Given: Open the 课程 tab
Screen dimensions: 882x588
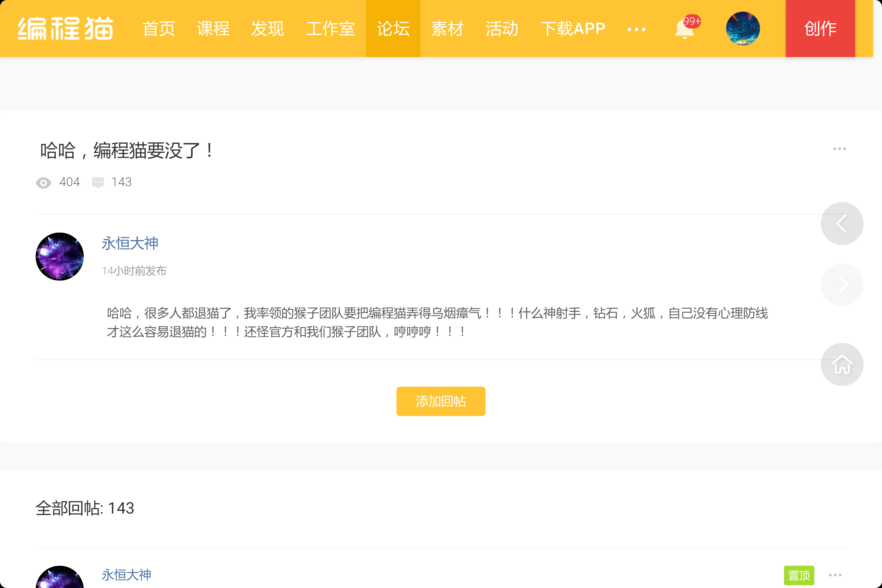Looking at the screenshot, I should pyautogui.click(x=213, y=28).
